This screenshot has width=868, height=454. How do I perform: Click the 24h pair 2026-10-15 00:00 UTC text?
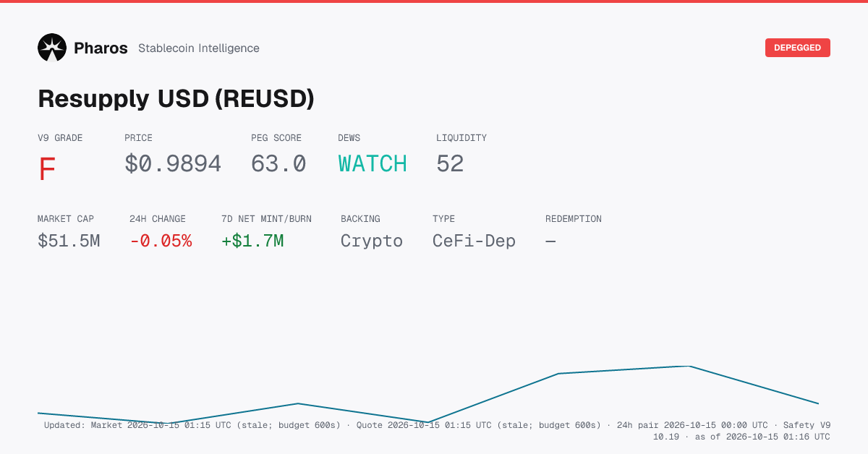[x=692, y=425]
